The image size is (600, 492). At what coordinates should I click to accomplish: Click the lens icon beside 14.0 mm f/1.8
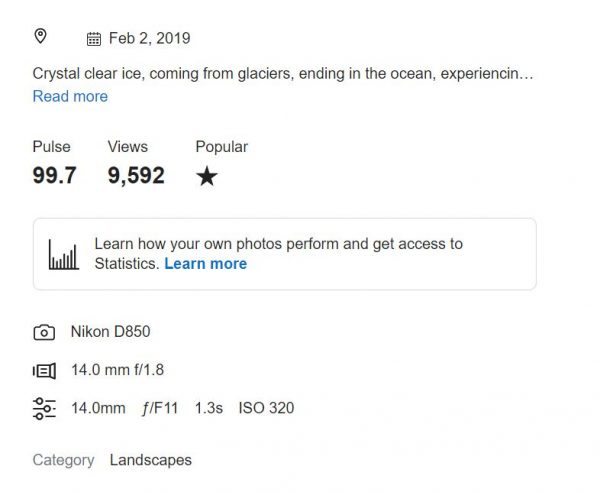point(44,371)
